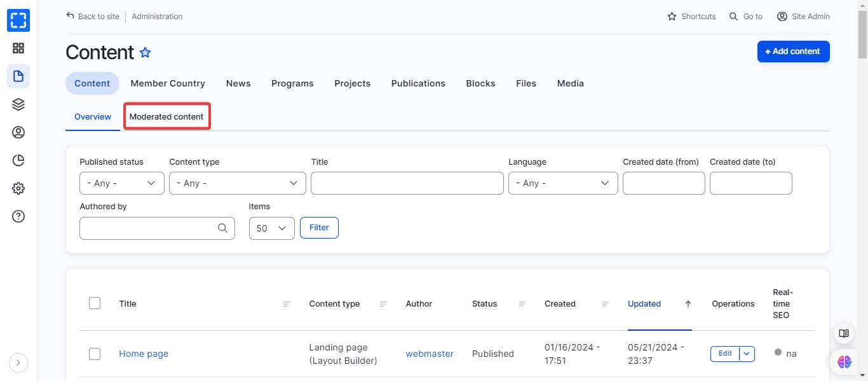This screenshot has height=381, width=868.
Task: Open the Published status dropdown
Action: pos(122,183)
